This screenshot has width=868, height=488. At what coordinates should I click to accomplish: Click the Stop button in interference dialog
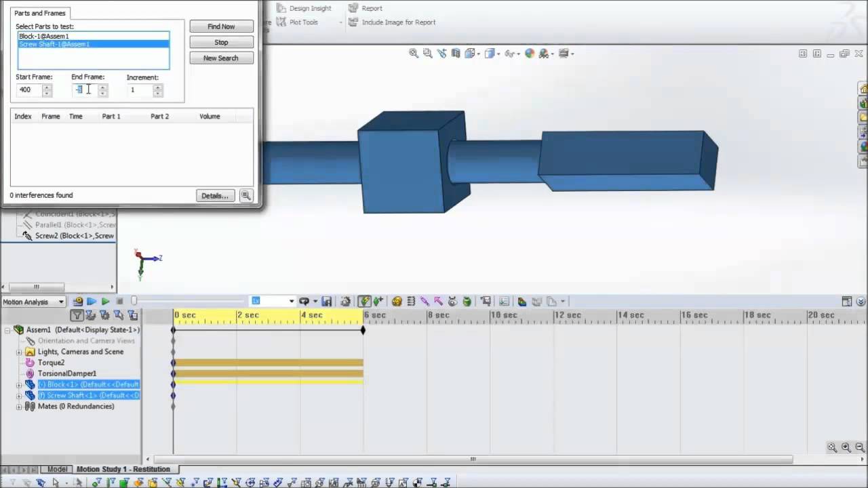(x=221, y=42)
